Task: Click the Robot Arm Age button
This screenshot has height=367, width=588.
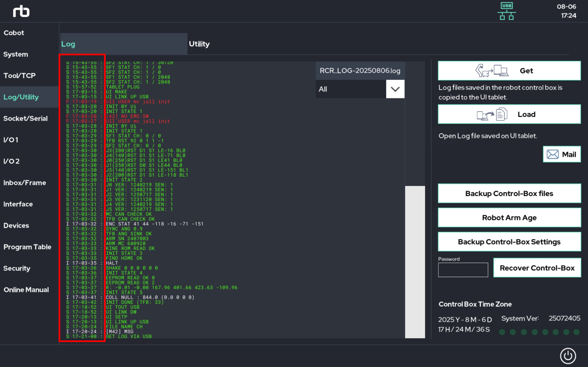Action: pos(509,218)
